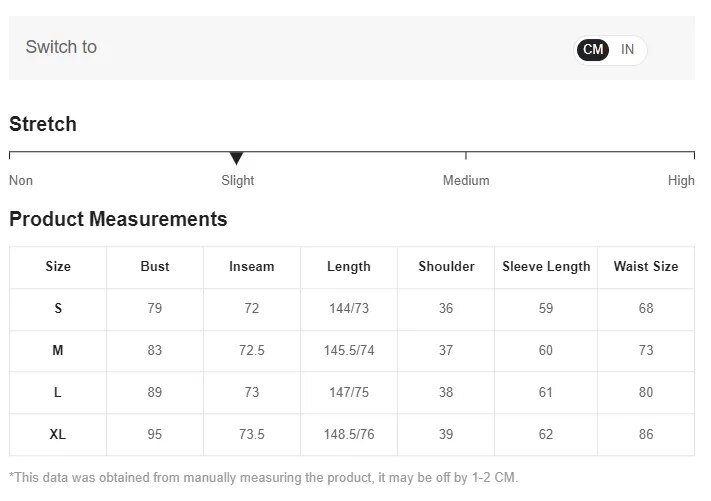Click the Sleeve Length column header
Viewport: 711px width, 501px height.
[546, 266]
